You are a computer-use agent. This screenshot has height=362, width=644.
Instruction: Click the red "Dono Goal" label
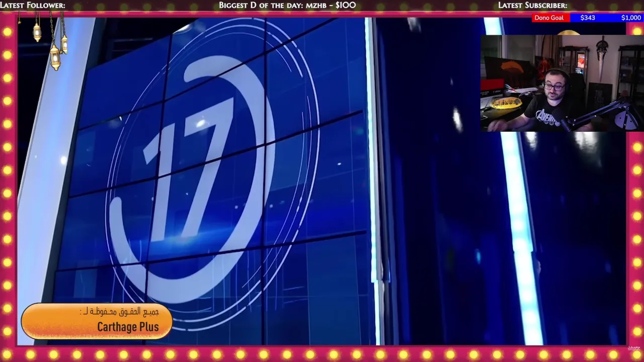(549, 18)
